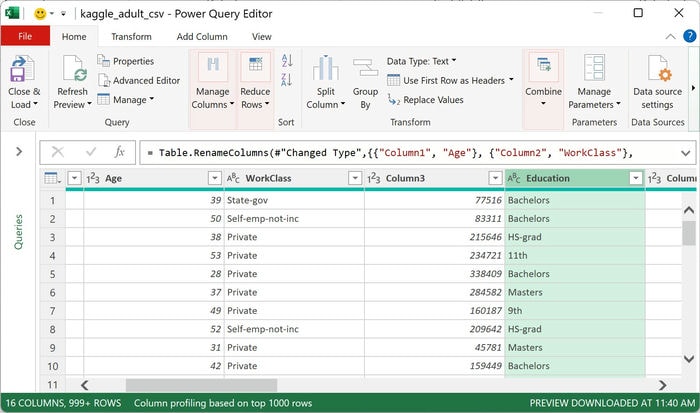Click the Close & Load icon
The height and width of the screenshot is (413, 700).
23,68
